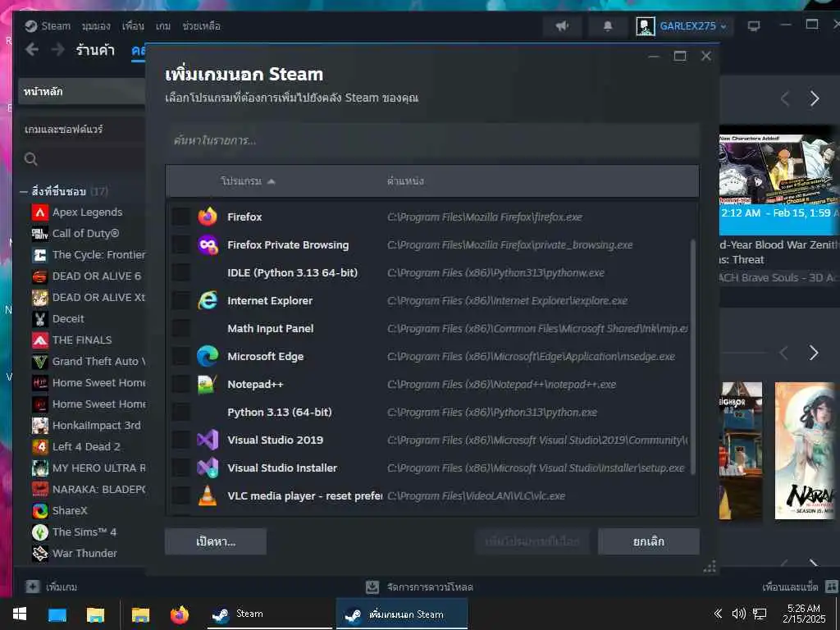This screenshot has width=840, height=630.
Task: Switch to the Store (ร้านค้า) tab
Action: point(95,50)
